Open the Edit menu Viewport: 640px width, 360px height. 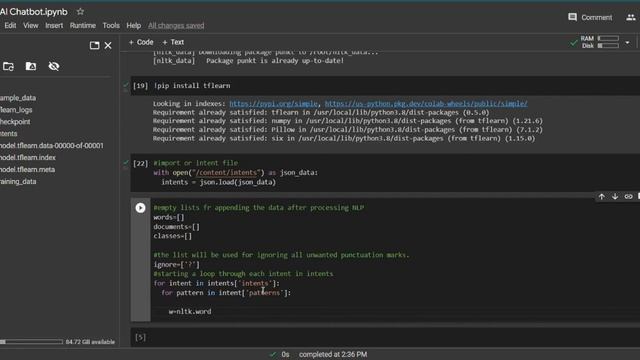coord(10,25)
